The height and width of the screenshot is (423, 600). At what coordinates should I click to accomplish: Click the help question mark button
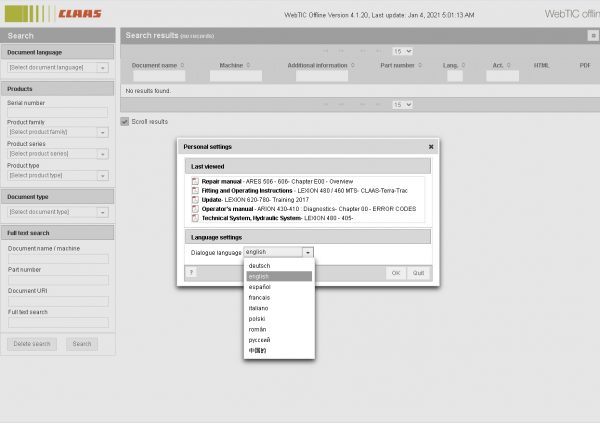pyautogui.click(x=191, y=273)
